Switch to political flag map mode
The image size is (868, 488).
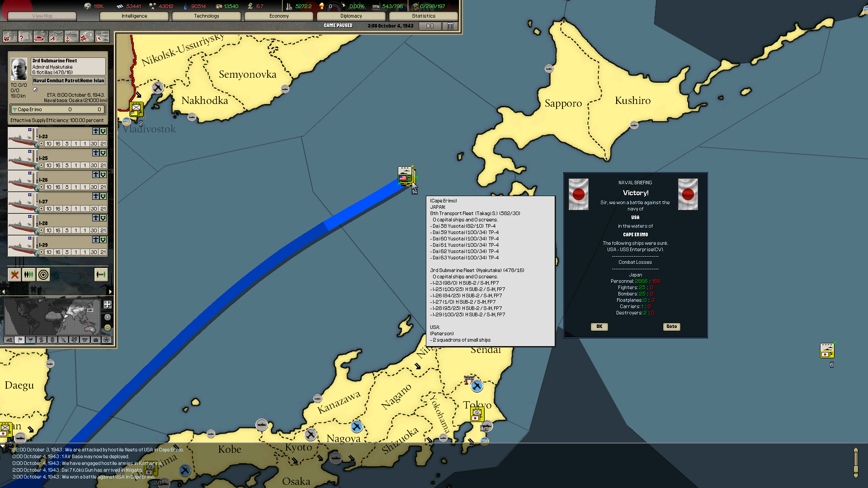[20, 340]
